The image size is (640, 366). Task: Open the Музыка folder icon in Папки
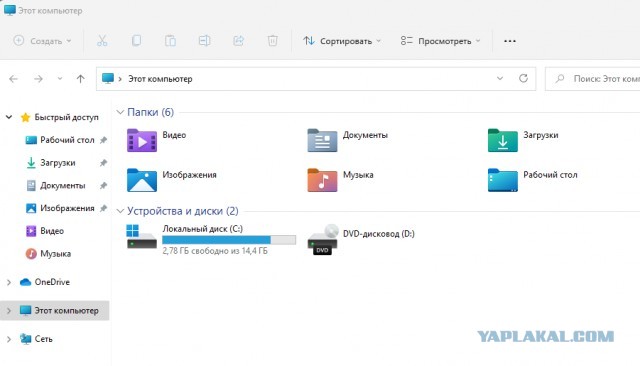pyautogui.click(x=322, y=180)
